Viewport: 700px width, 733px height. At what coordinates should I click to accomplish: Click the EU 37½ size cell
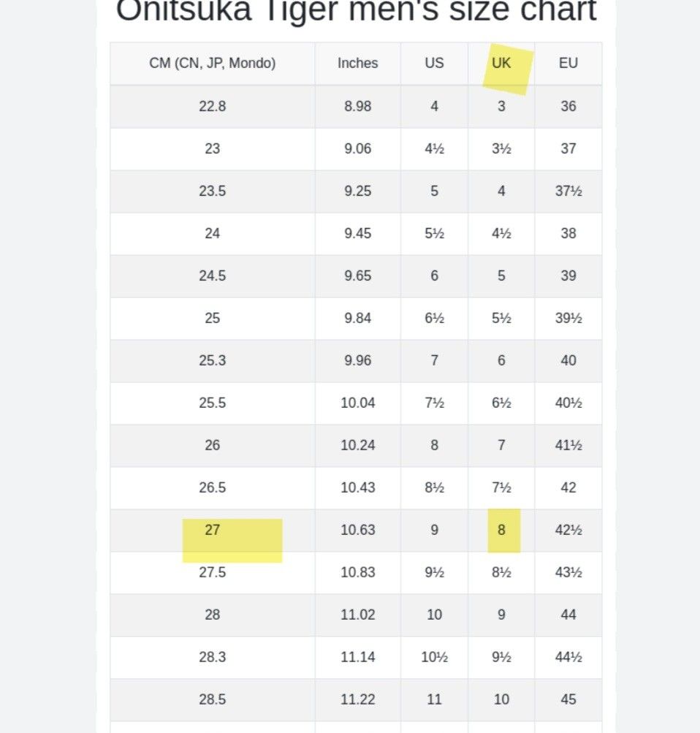click(x=568, y=191)
